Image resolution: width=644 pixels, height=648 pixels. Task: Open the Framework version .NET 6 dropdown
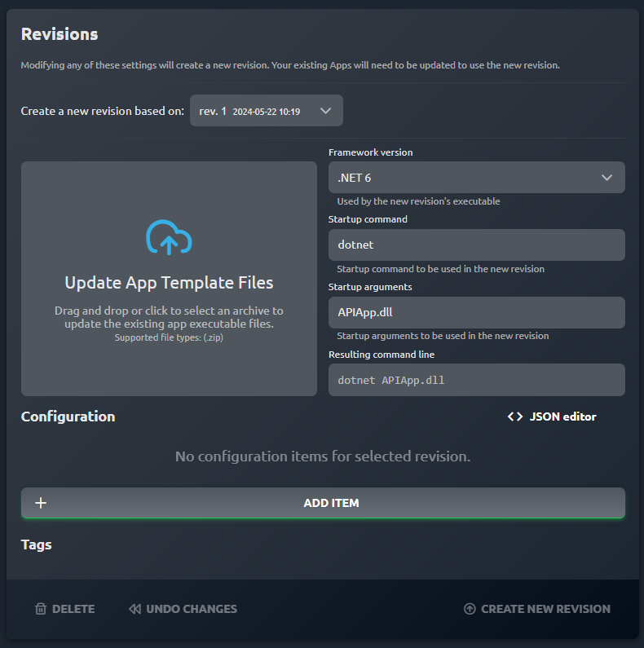[477, 178]
